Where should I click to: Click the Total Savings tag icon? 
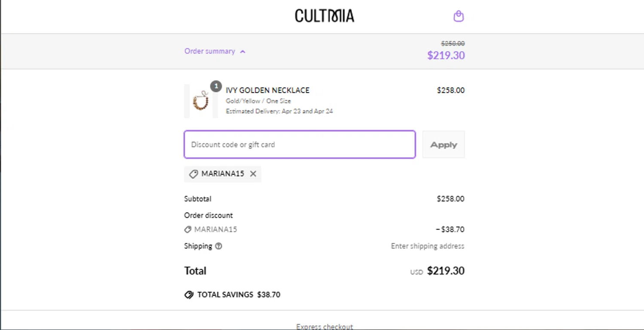(x=189, y=295)
